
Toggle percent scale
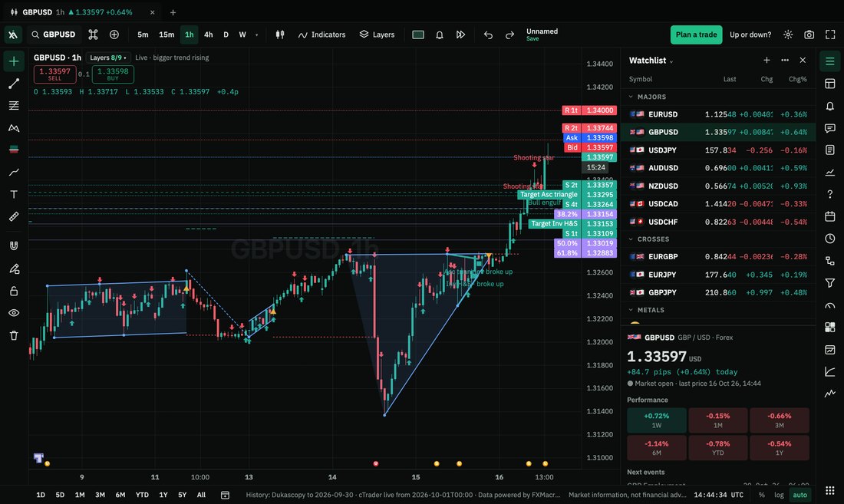[x=762, y=495]
